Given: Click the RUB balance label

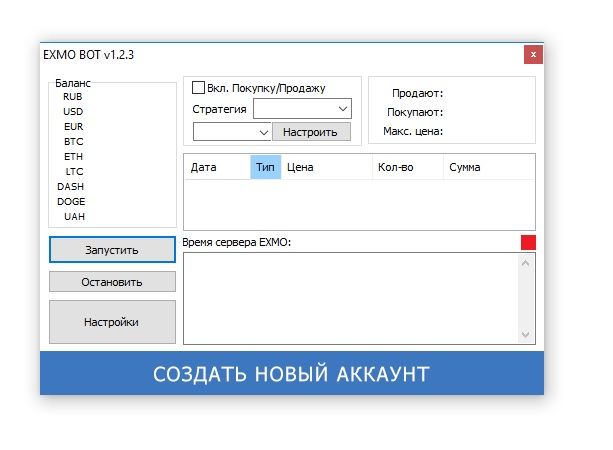Looking at the screenshot, I should [73, 97].
